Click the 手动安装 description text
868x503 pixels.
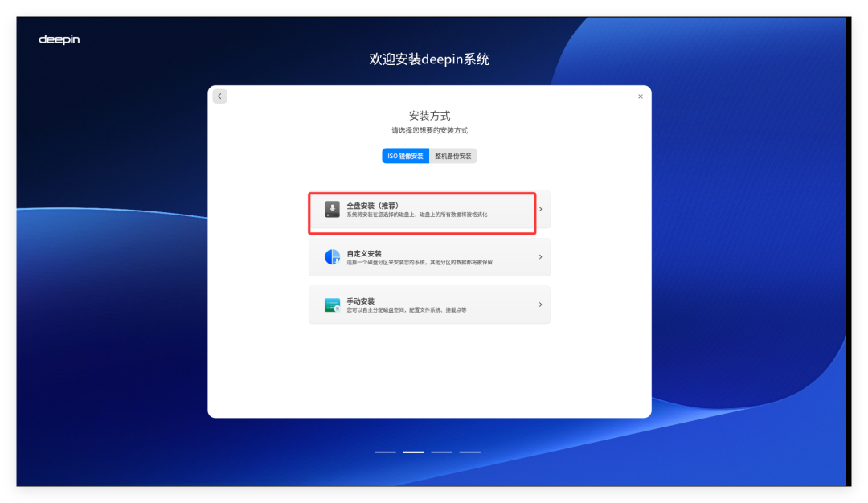(407, 310)
